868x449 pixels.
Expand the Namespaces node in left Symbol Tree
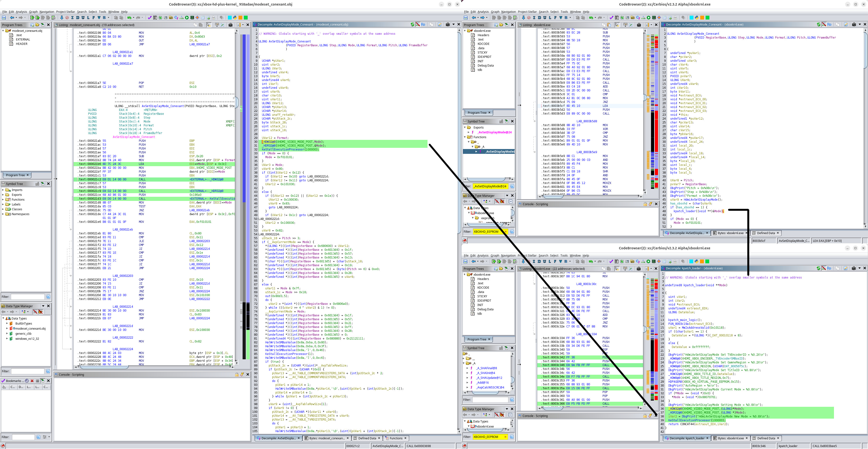[x=3, y=214]
